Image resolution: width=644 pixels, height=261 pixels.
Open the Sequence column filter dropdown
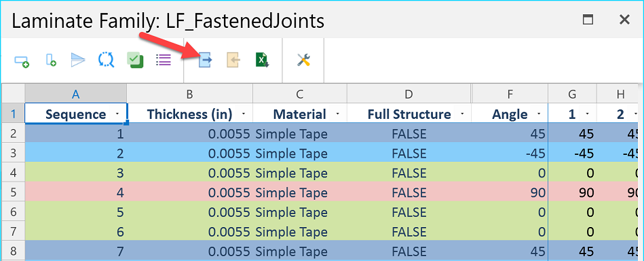[x=118, y=114]
